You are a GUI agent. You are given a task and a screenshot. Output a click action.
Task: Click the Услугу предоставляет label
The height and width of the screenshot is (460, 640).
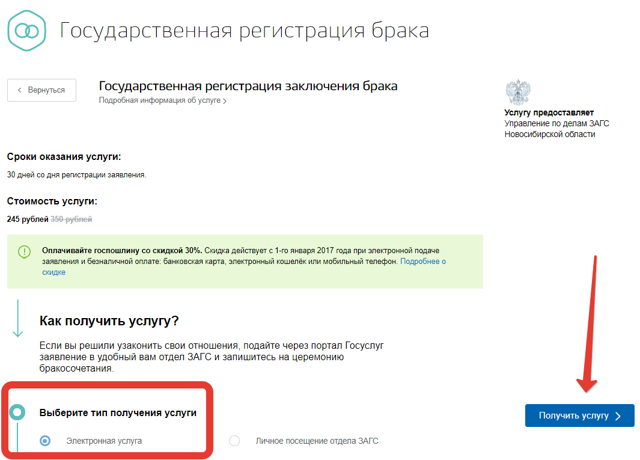click(549, 113)
